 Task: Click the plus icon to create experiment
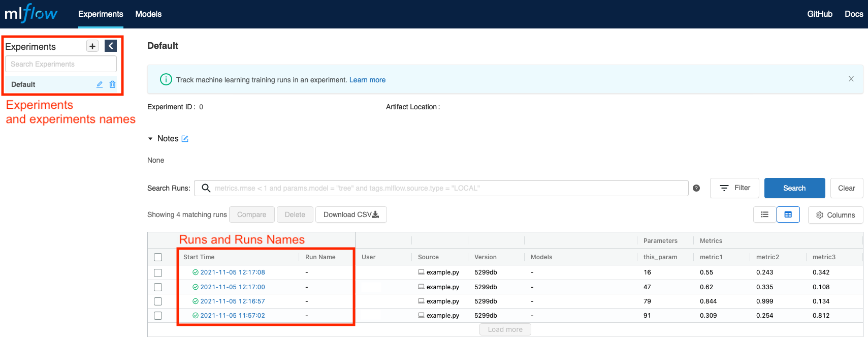pos(92,46)
